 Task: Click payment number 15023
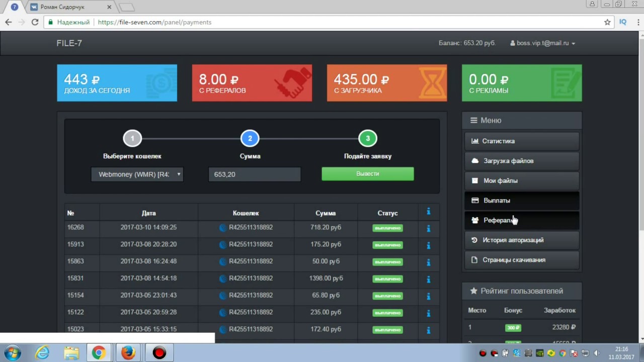click(75, 329)
